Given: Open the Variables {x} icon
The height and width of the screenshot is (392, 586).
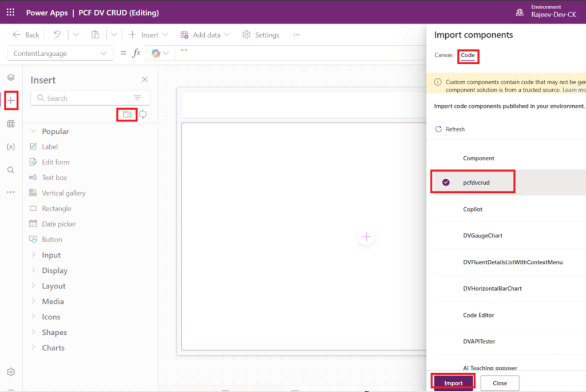Looking at the screenshot, I should pyautogui.click(x=11, y=146).
